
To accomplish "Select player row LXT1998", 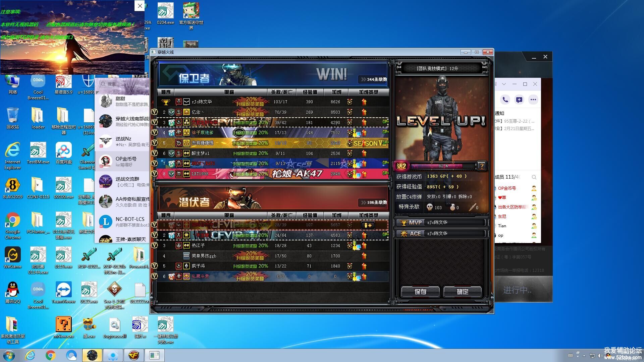I will pos(273,174).
